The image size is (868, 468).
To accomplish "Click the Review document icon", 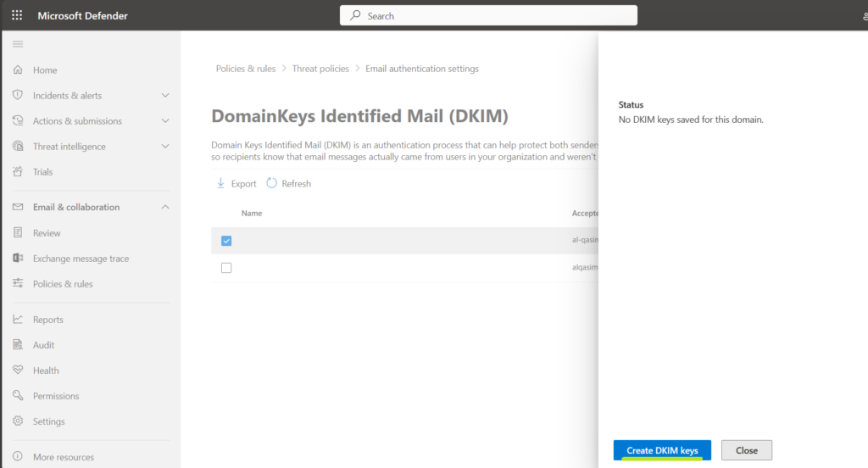I will pyautogui.click(x=18, y=232).
